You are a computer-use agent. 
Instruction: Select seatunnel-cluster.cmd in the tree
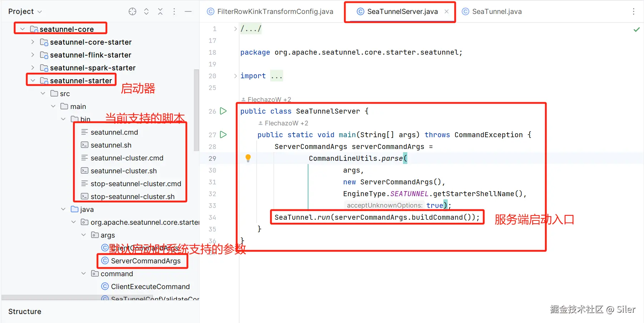(x=127, y=158)
